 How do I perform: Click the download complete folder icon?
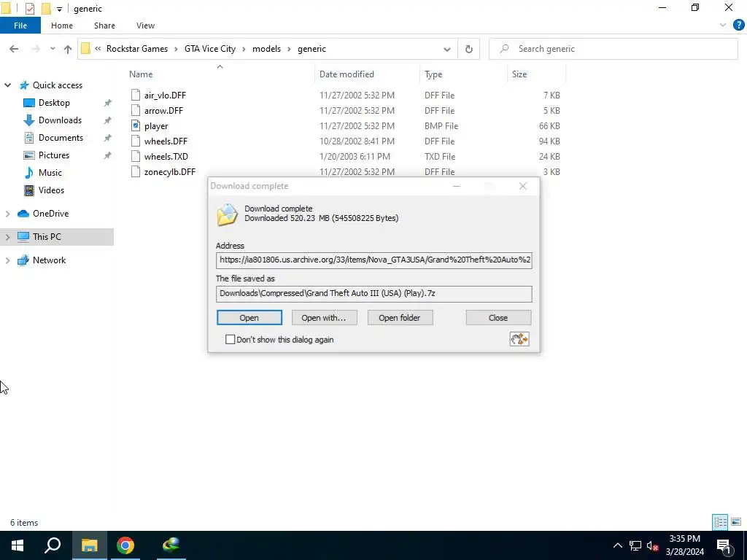228,214
